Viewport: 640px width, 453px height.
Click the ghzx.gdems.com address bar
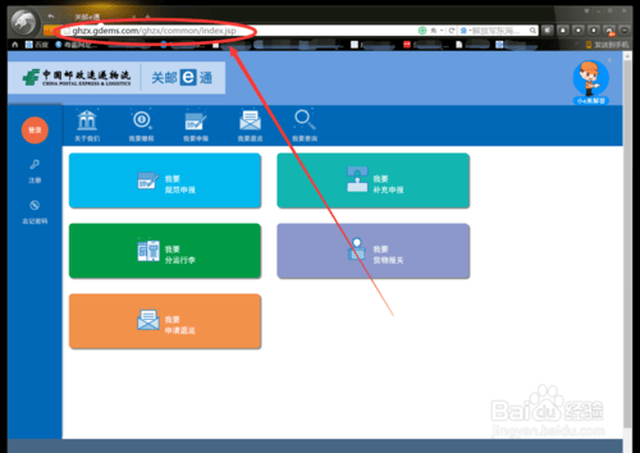pos(239,31)
